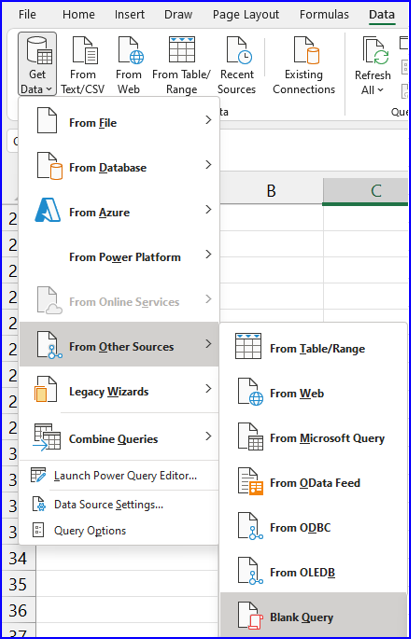411x639 pixels.
Task: Switch to the Home tab
Action: tap(78, 15)
